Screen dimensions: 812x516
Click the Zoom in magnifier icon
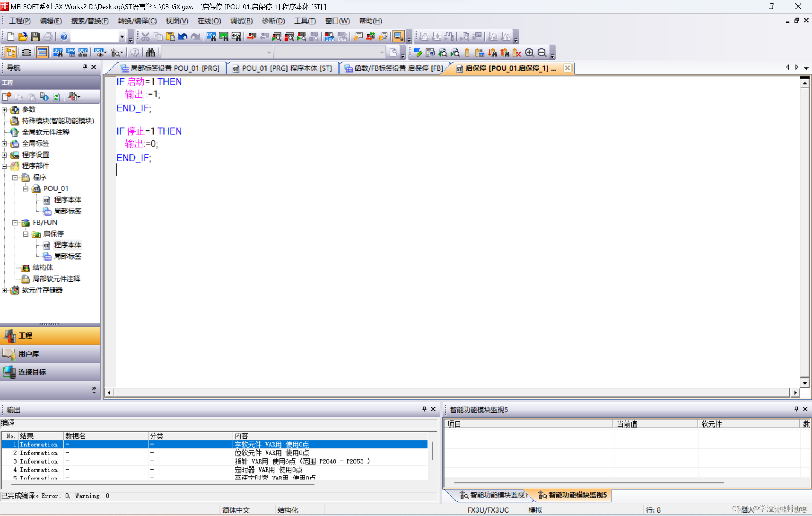coord(529,52)
